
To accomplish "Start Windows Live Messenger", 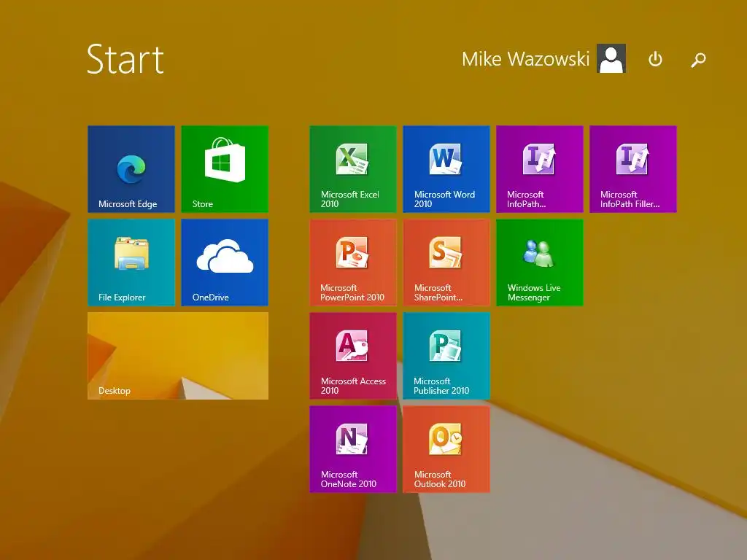I will [x=540, y=262].
